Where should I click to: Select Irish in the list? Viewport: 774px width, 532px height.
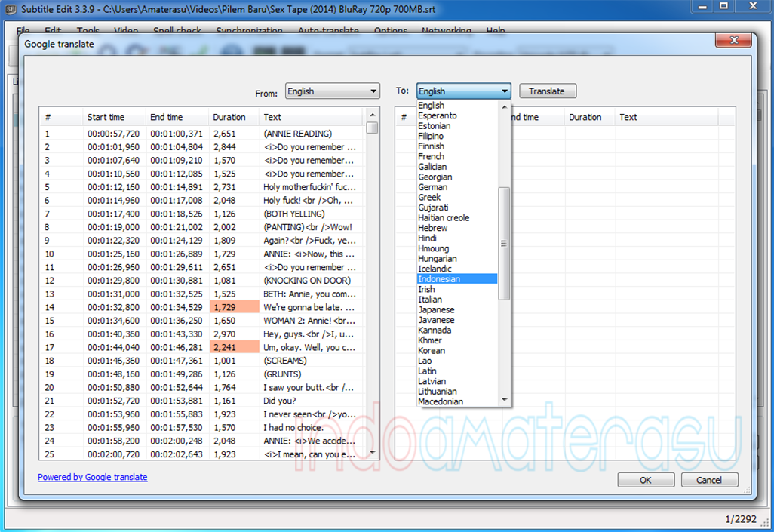[x=457, y=290]
